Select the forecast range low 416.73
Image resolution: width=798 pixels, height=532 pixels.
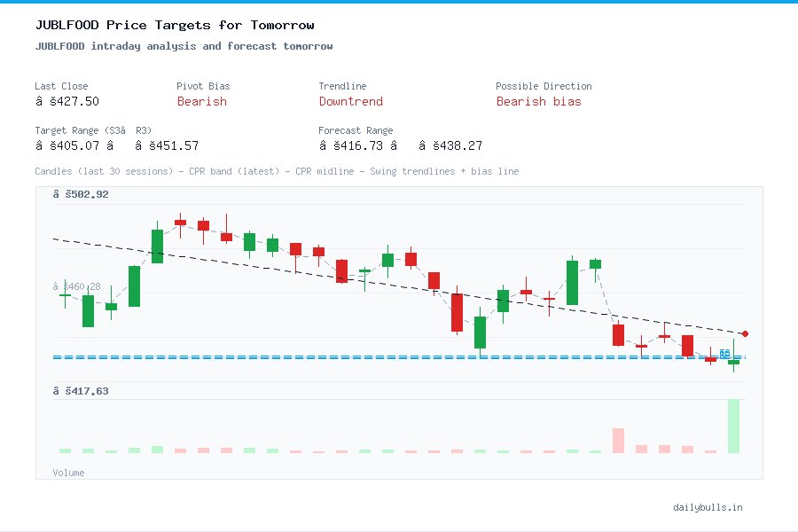click(x=350, y=145)
